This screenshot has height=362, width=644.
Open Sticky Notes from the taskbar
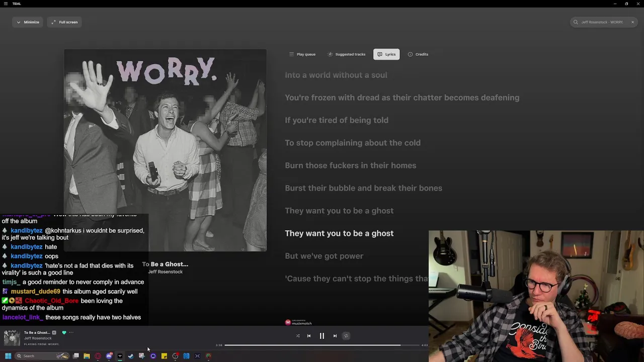pos(164,356)
